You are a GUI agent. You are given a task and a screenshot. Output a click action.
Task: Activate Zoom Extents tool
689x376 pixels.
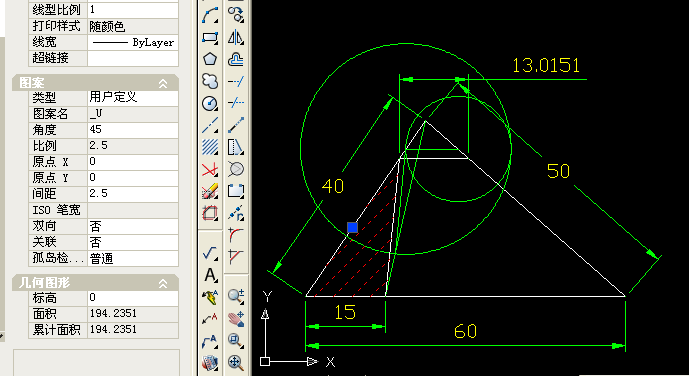tap(236, 362)
